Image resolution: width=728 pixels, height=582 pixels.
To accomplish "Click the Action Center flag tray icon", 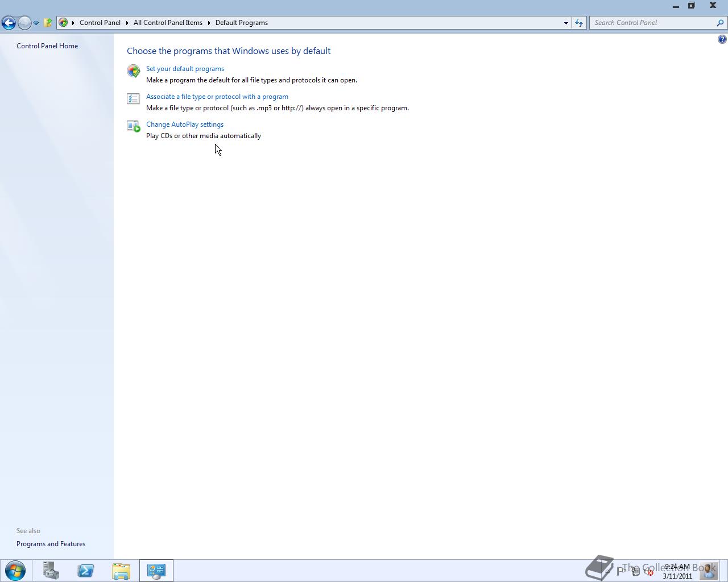I will click(x=621, y=571).
